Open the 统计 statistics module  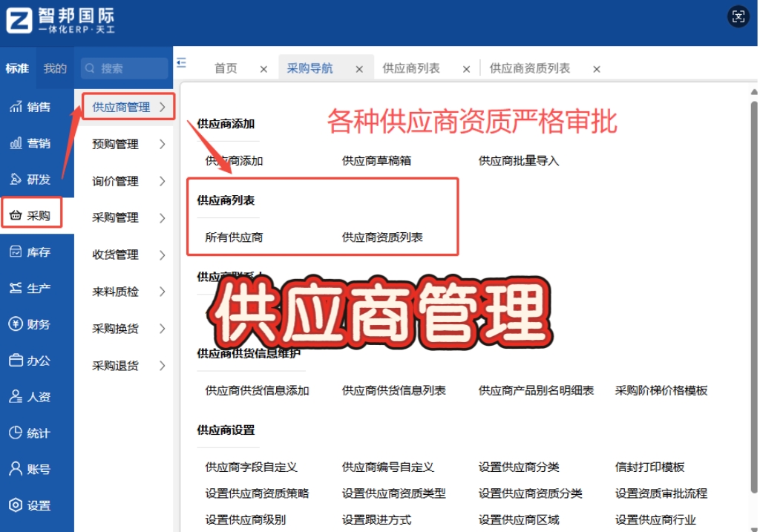tap(30, 433)
